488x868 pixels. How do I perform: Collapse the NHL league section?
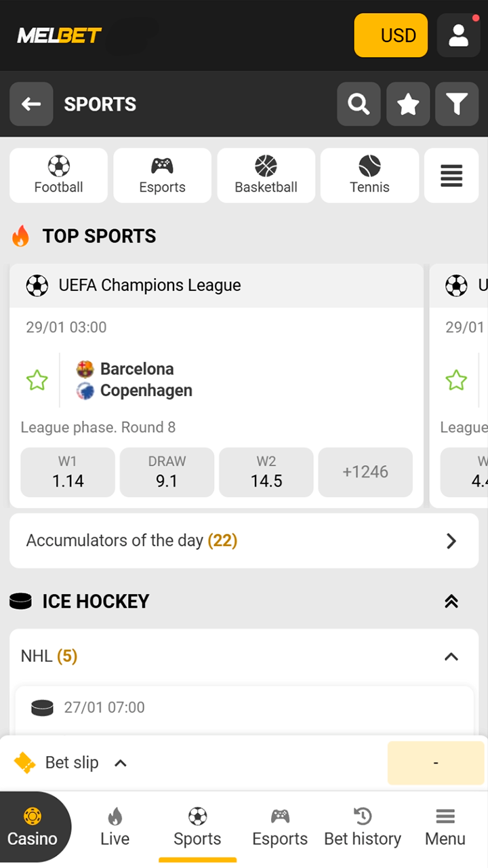(x=451, y=656)
